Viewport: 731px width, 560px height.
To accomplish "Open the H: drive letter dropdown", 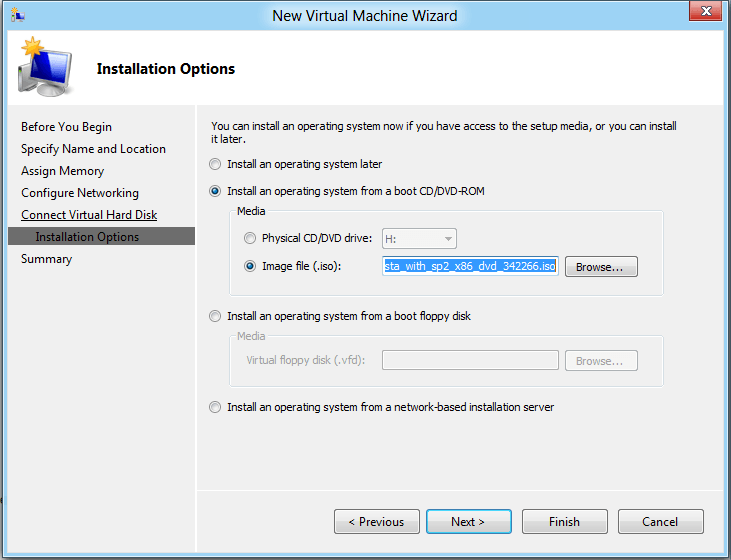I will (419, 238).
